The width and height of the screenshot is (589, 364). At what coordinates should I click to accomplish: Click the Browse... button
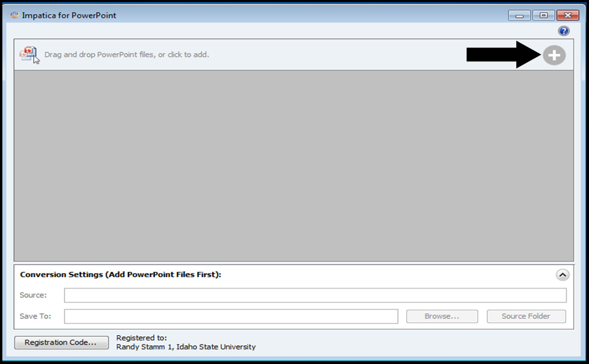pyautogui.click(x=442, y=316)
